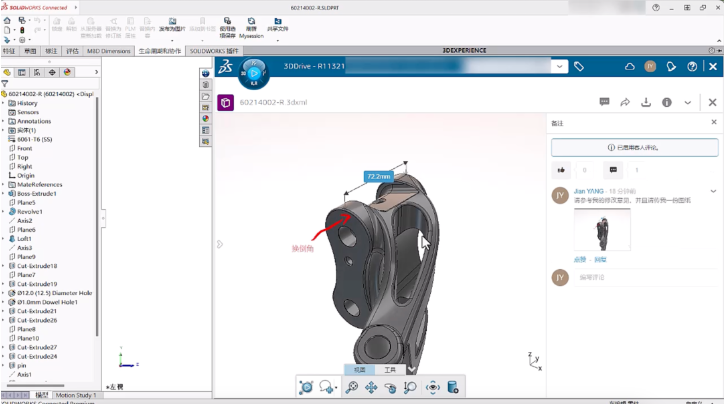Click the 点赞 link under the comment
725x409 pixels.
tap(580, 260)
